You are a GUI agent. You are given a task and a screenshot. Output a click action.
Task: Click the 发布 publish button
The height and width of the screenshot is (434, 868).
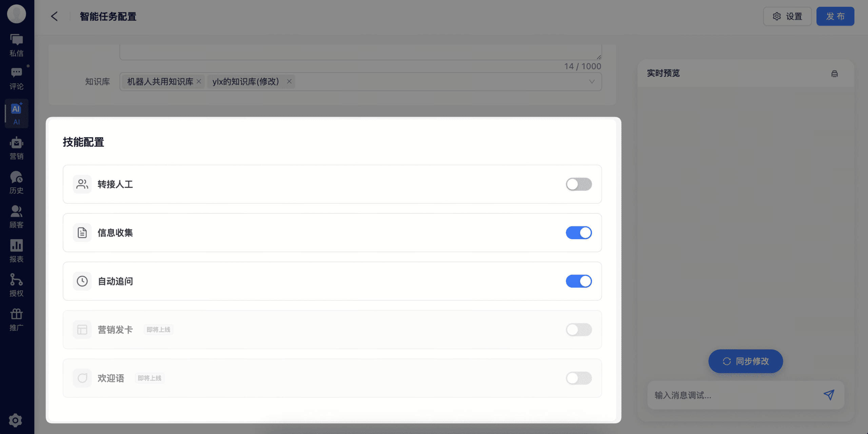(835, 16)
